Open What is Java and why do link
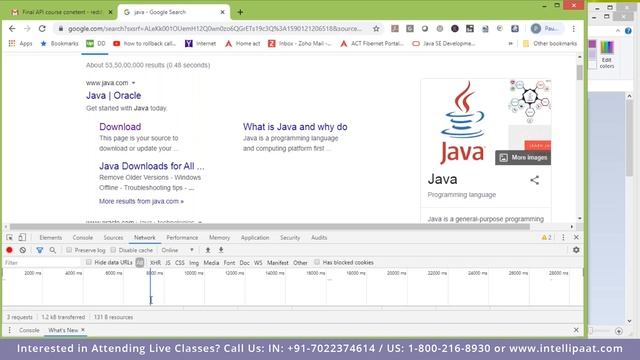 [x=295, y=127]
